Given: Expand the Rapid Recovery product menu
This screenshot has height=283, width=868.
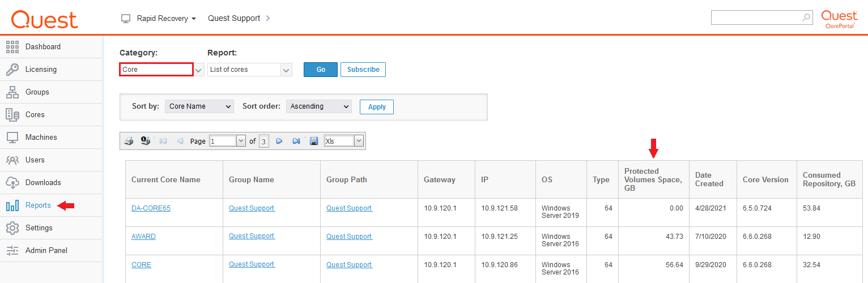Looking at the screenshot, I should [x=167, y=19].
